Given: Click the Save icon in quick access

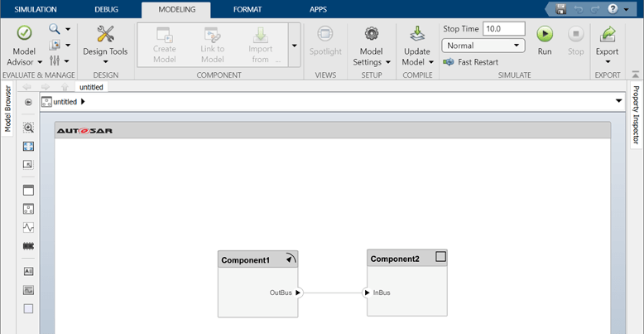Looking at the screenshot, I should pos(561,9).
